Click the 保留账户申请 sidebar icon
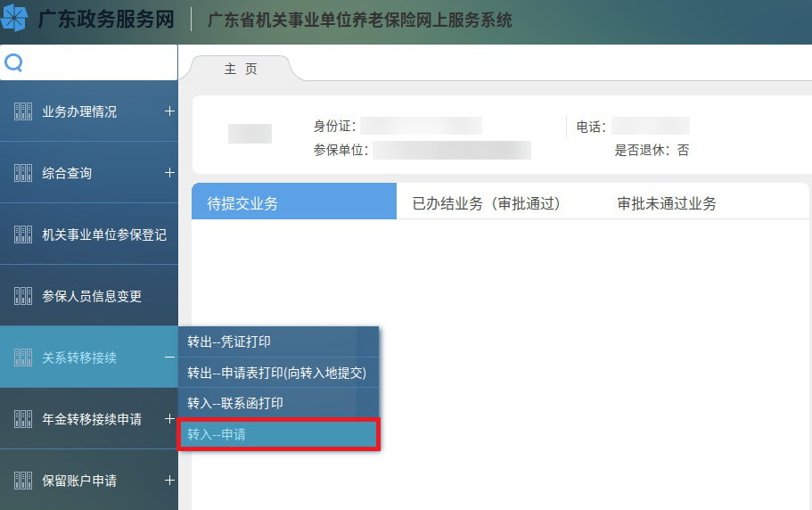 (23, 481)
